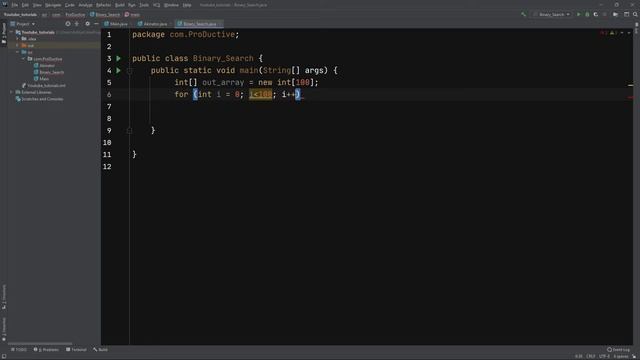Open the Run menu
The image size is (640, 360).
132,5
